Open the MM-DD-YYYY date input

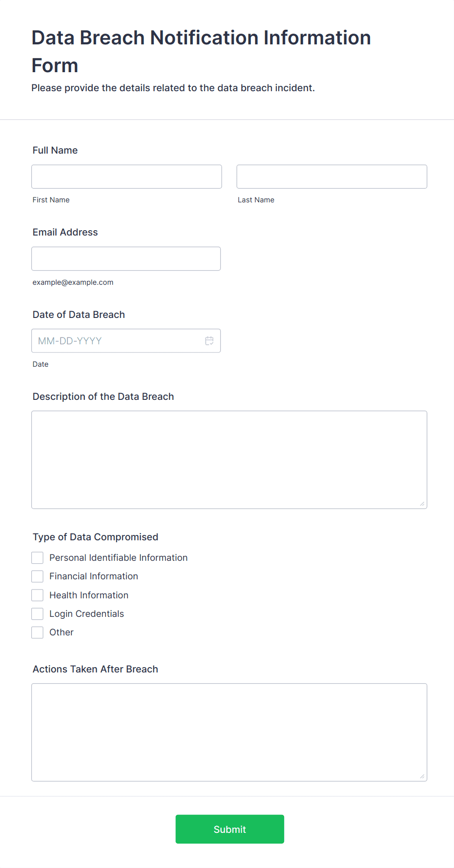coord(117,341)
